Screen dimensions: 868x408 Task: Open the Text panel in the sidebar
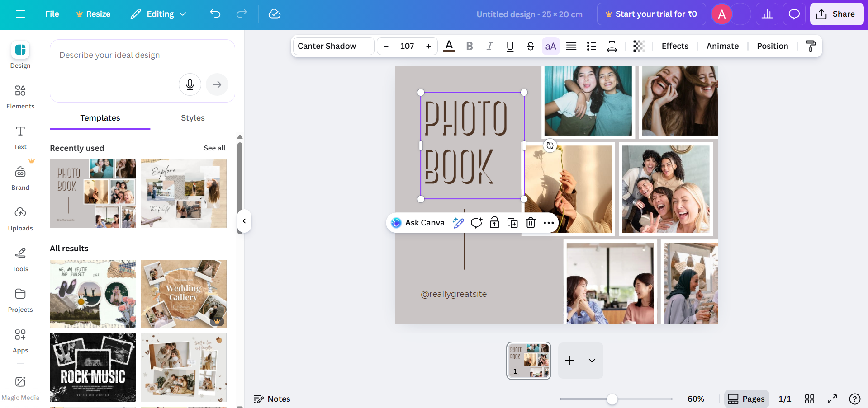[x=20, y=136]
